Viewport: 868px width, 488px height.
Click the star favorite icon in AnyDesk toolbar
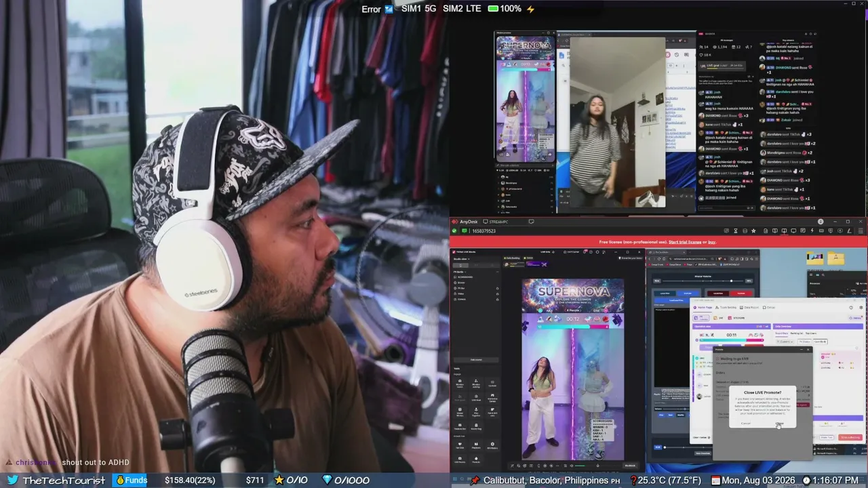pyautogui.click(x=753, y=231)
